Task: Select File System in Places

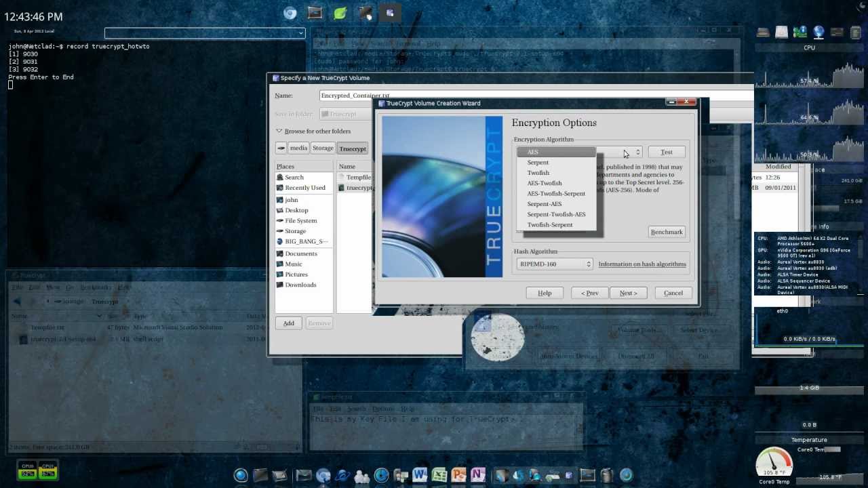Action: point(304,221)
